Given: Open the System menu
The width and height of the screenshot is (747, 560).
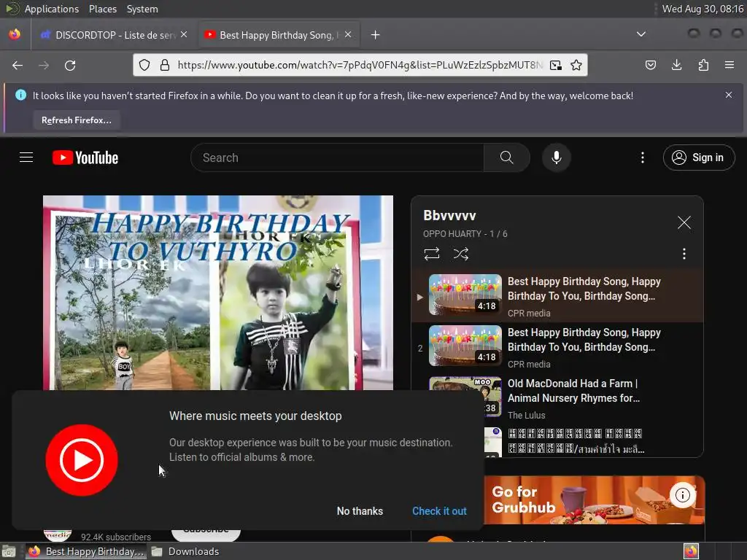Looking at the screenshot, I should click(x=142, y=9).
